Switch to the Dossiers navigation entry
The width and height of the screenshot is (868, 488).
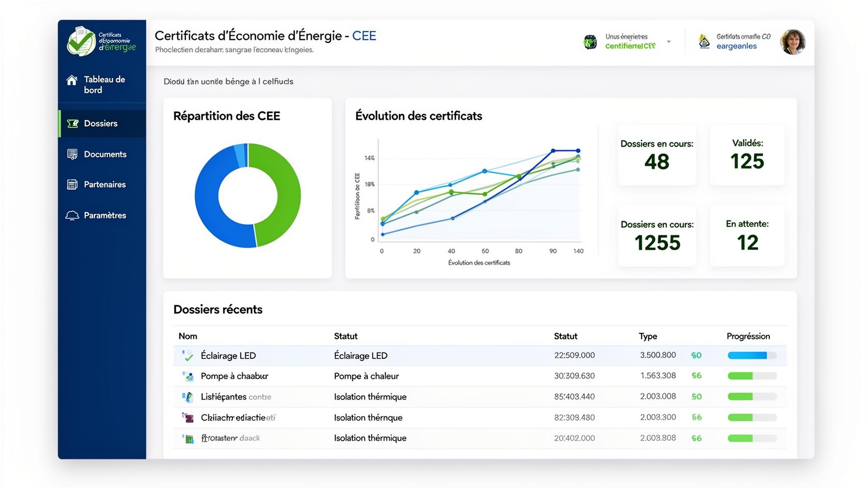(100, 123)
